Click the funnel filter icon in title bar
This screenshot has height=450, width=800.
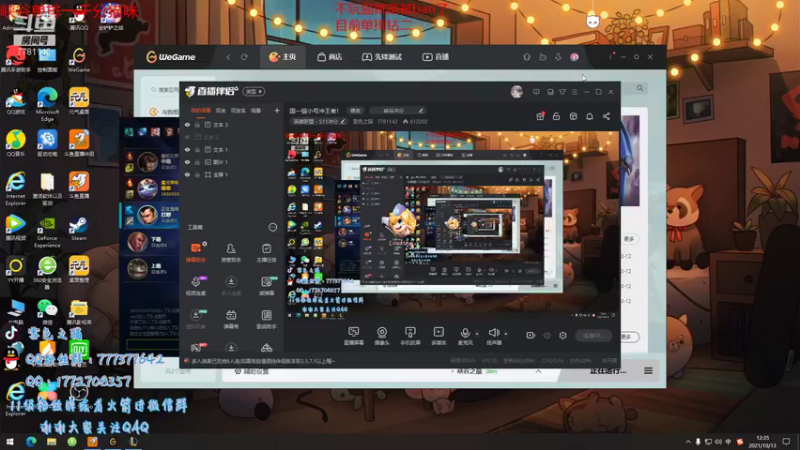(562, 92)
